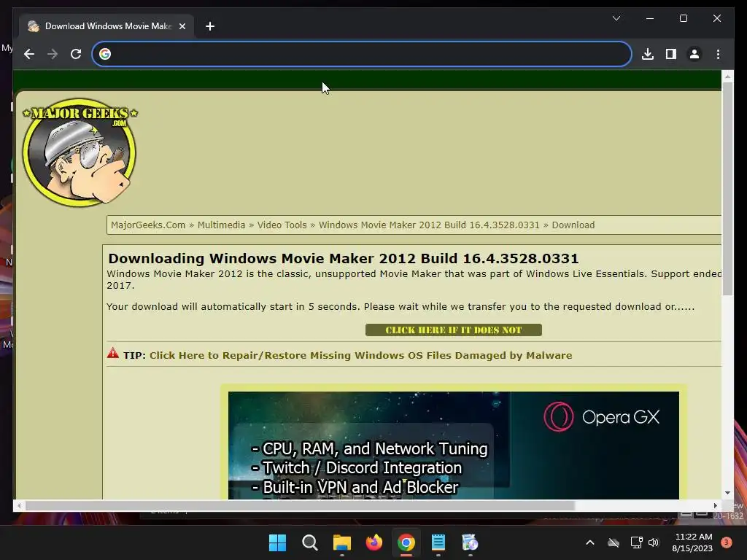Viewport: 747px width, 560px height.
Task: Click the 'Your download will automatically start' text
Action: (400, 307)
